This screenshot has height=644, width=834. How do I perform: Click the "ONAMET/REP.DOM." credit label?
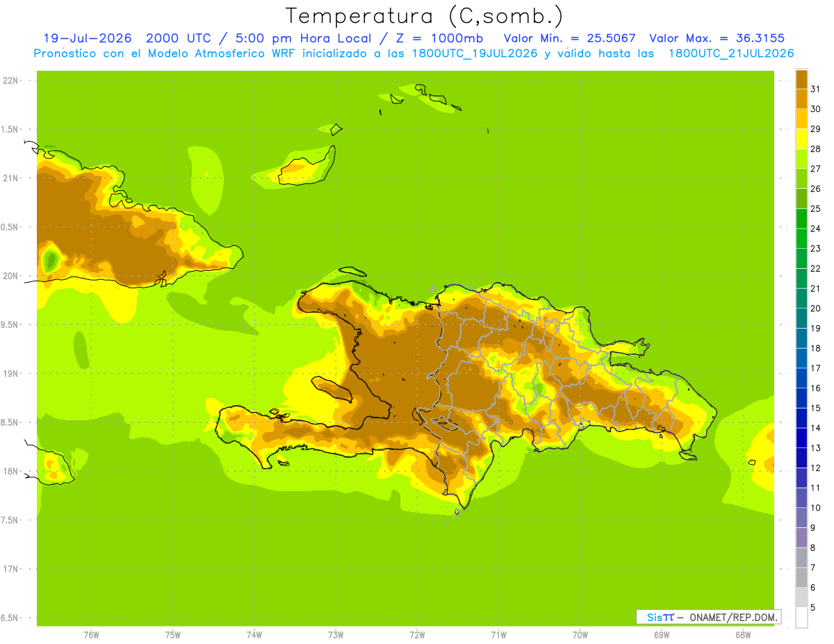733,617
